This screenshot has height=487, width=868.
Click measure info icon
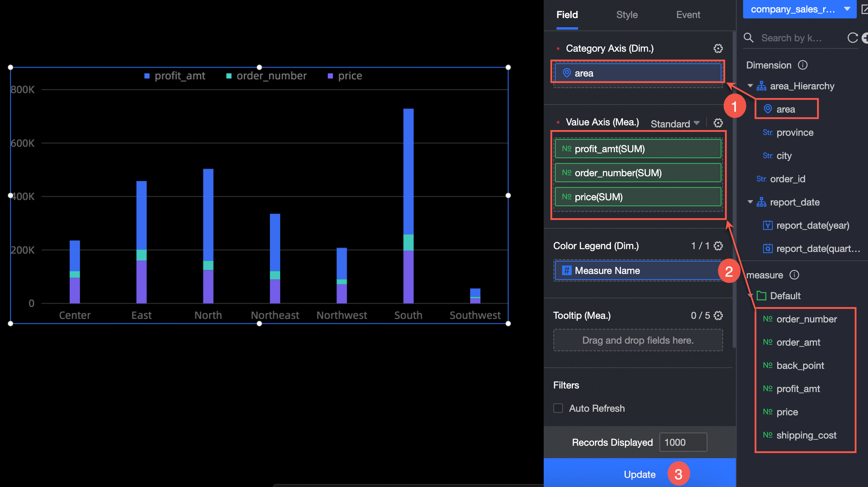(794, 275)
